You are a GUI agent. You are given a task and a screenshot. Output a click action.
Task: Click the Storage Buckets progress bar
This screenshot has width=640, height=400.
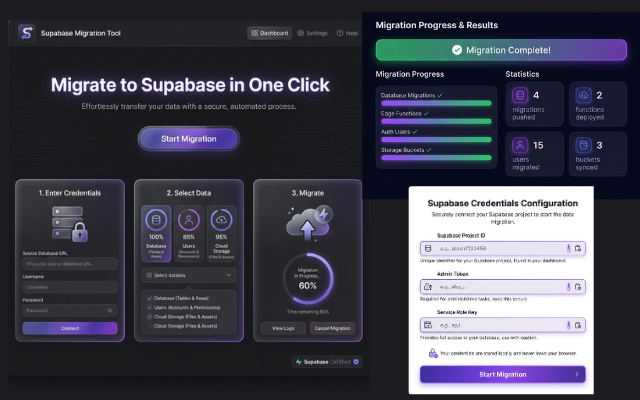[x=436, y=158]
